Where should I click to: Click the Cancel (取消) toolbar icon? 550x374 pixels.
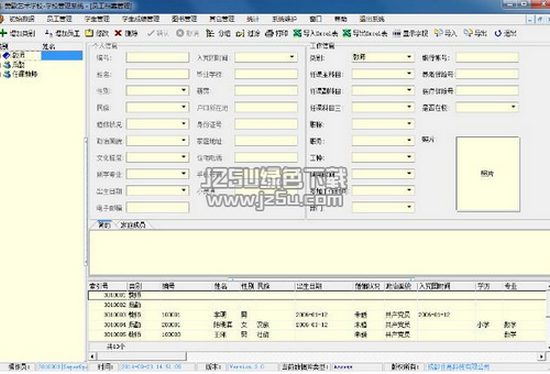[x=180, y=33]
